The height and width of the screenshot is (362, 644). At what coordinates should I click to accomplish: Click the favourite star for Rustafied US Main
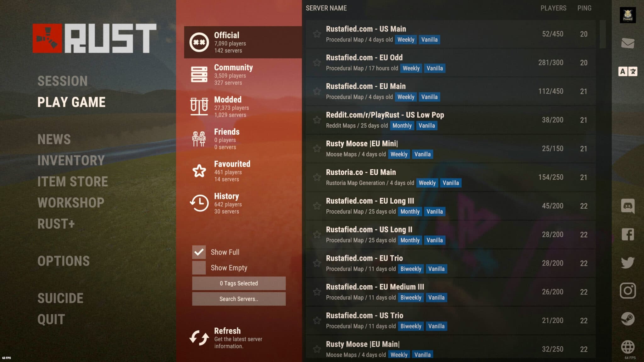coord(317,34)
